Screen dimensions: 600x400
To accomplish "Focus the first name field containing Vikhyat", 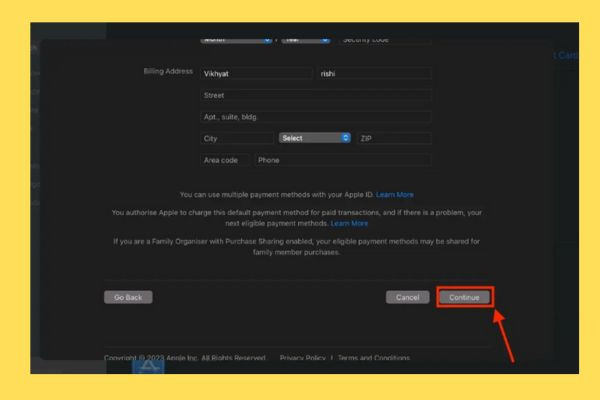I will (256, 73).
